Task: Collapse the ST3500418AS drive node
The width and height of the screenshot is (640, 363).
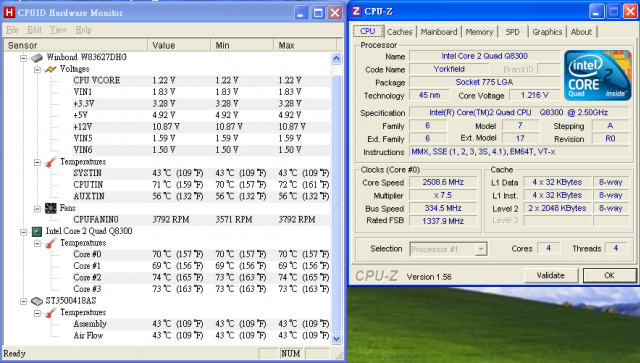Action: tap(23, 302)
